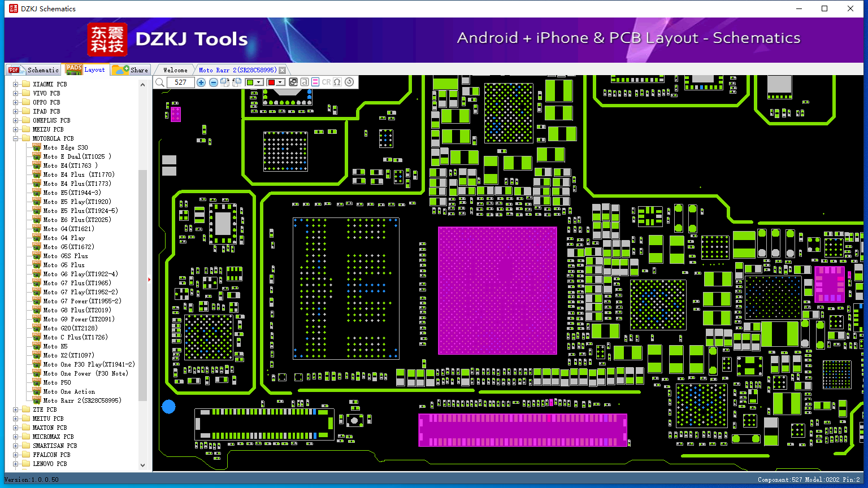Click the green color swatch
The height and width of the screenshot is (488, 868).
click(250, 82)
